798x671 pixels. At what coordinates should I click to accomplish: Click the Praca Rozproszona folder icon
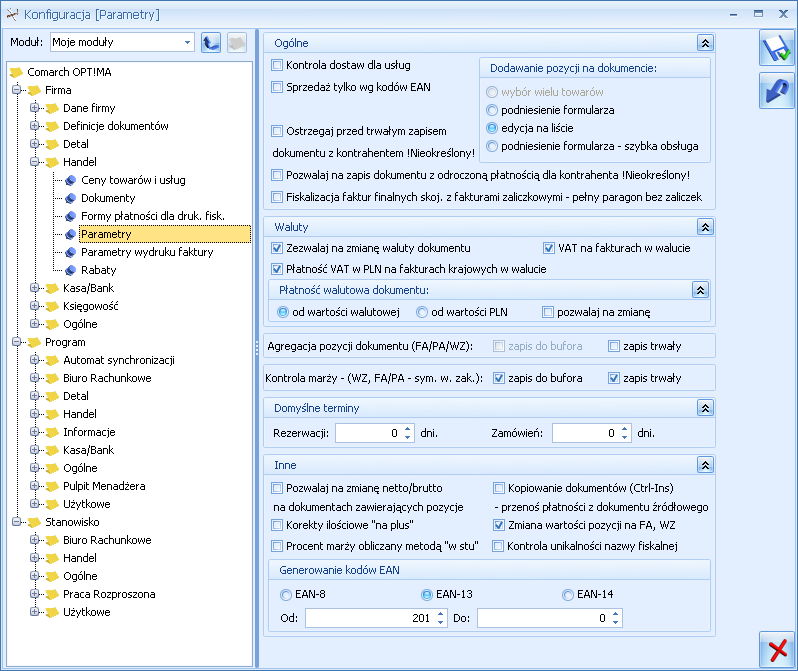[x=52, y=594]
